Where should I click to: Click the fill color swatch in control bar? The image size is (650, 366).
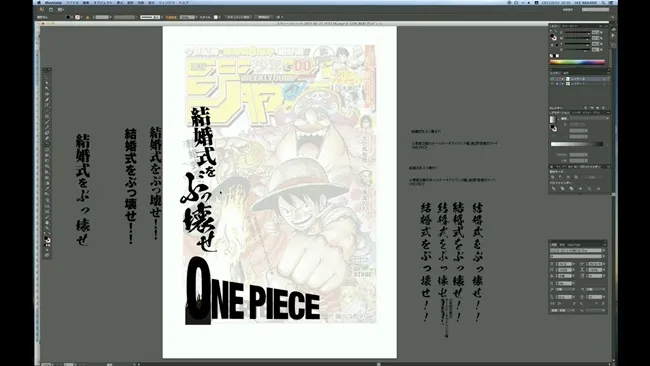pos(68,17)
